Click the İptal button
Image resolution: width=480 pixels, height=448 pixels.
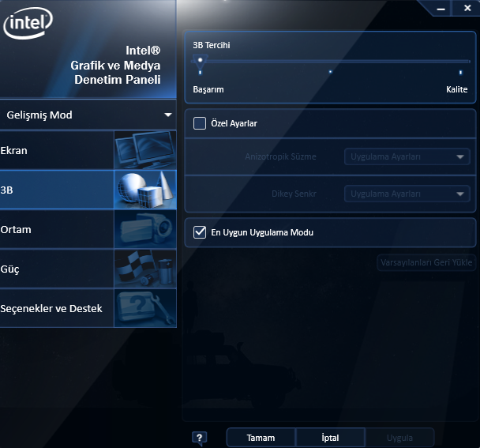click(x=330, y=438)
